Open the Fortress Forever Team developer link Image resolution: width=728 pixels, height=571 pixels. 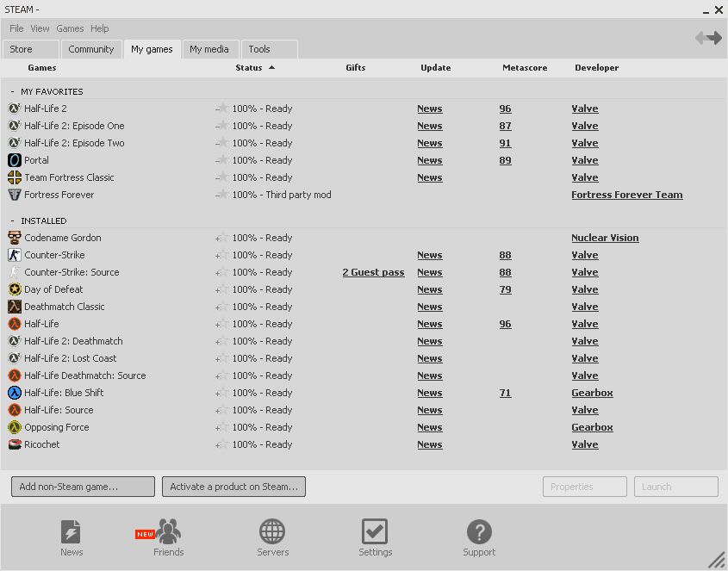(627, 195)
